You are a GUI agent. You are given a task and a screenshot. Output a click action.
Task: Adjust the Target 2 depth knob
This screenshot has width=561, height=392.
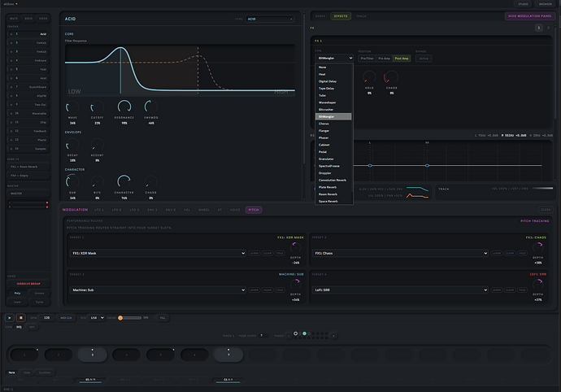(x=537, y=247)
